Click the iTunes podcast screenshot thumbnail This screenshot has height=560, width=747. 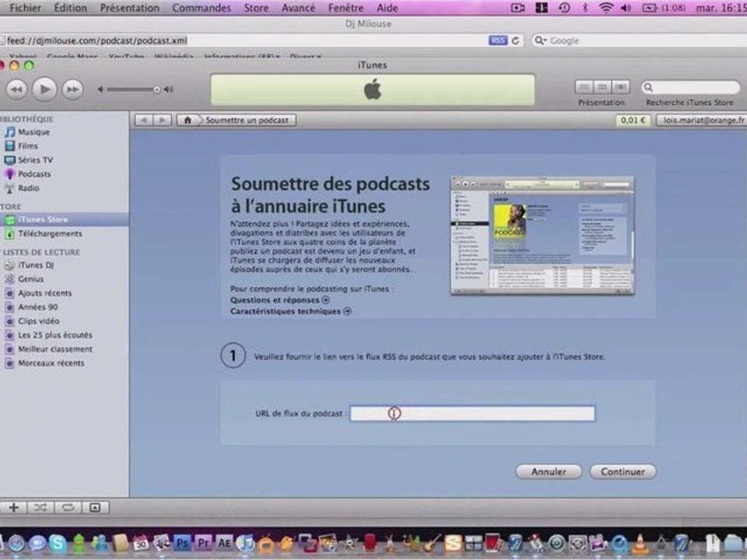point(542,236)
